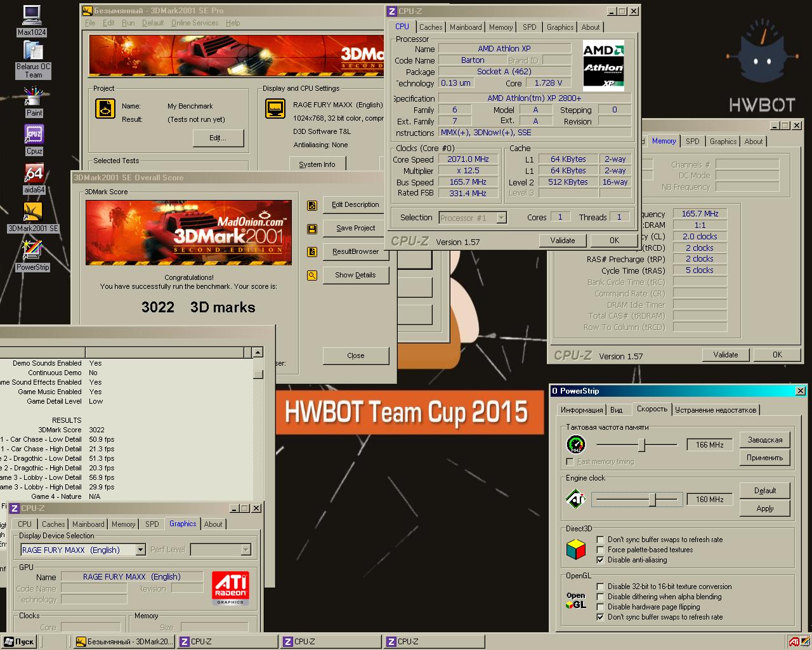Click the ATI tray icon in system tray

pyautogui.click(x=794, y=642)
